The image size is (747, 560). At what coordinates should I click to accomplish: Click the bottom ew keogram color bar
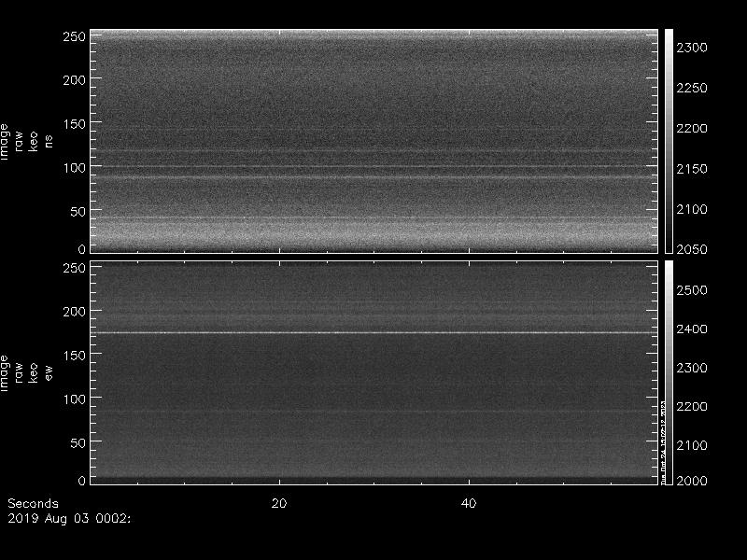[669, 371]
